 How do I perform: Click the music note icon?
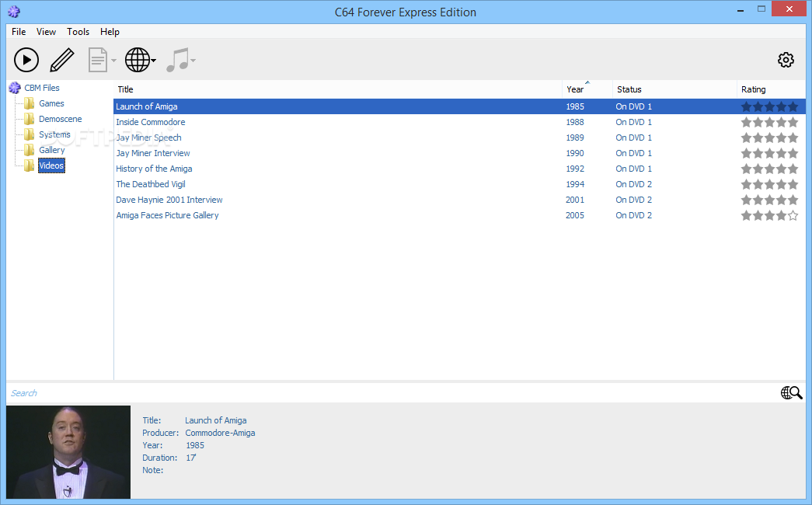[178, 60]
